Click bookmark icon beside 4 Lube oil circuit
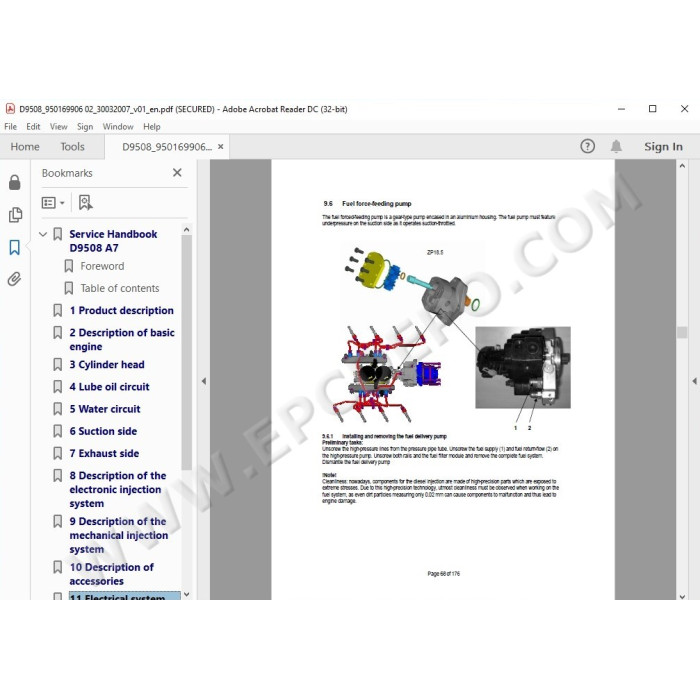This screenshot has width=700, height=700. coord(58,387)
